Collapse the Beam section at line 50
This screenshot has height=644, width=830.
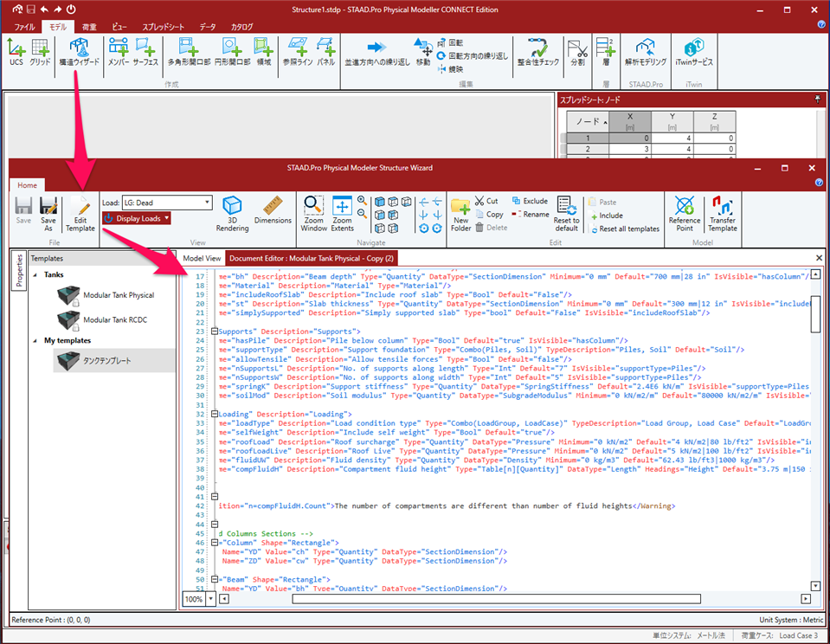(215, 579)
